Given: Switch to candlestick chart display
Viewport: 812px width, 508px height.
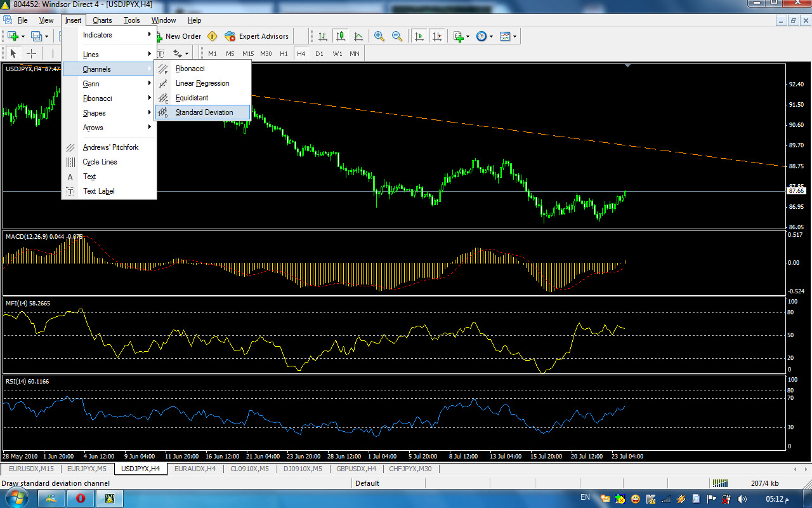Looking at the screenshot, I should (341, 36).
